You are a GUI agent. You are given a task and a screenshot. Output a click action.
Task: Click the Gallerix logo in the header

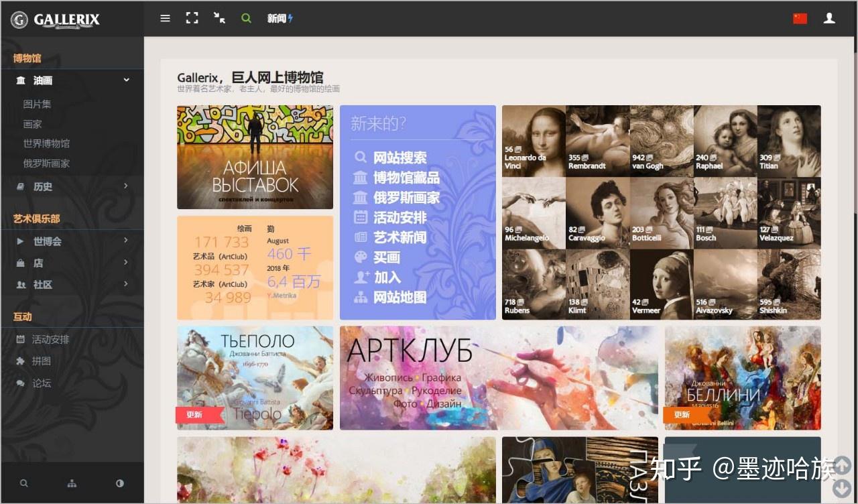pyautogui.click(x=56, y=19)
